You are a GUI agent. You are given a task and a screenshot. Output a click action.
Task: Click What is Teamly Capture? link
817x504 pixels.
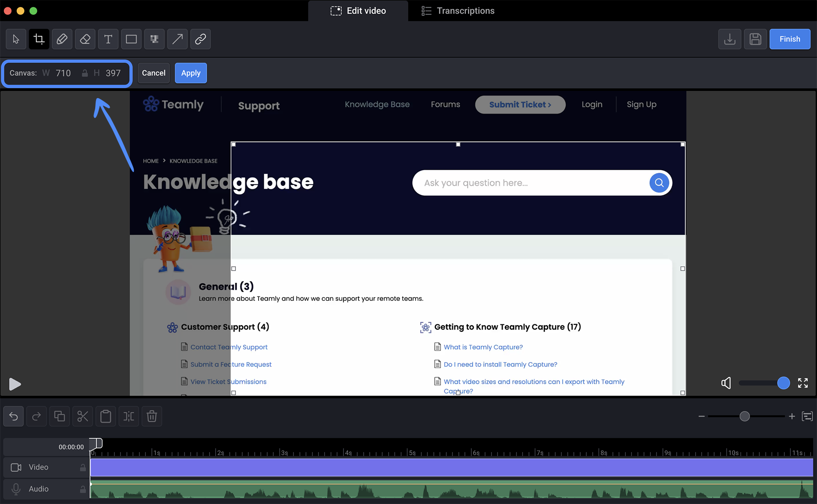[x=483, y=347]
